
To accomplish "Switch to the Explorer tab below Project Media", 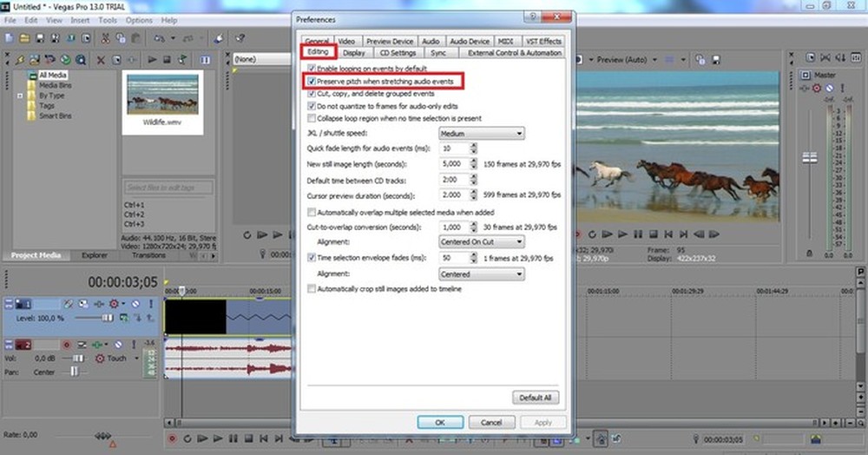I will [x=95, y=255].
